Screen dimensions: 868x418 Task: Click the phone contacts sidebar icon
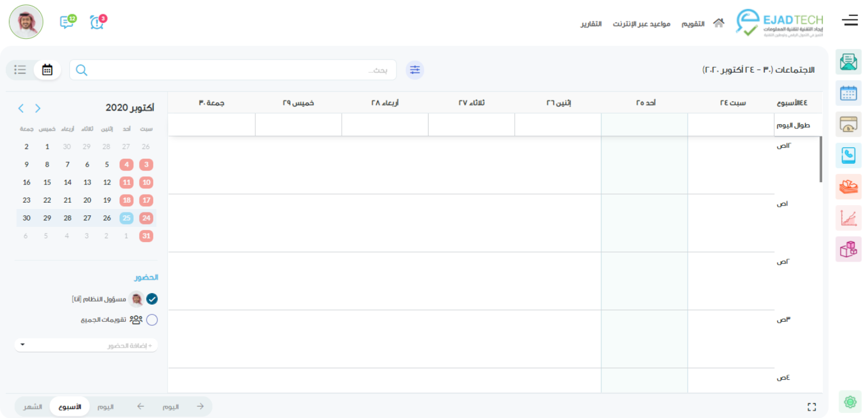pyautogui.click(x=848, y=155)
